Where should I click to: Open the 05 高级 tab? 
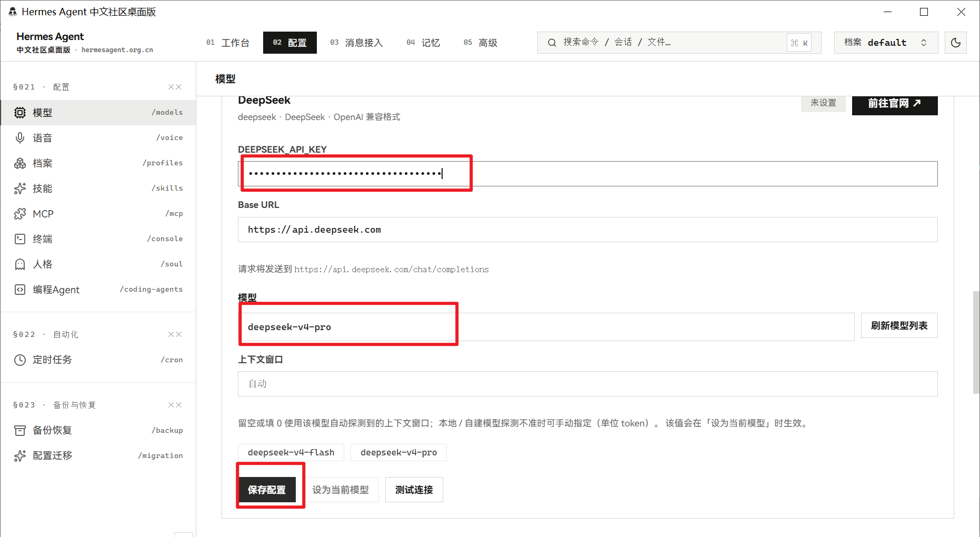pos(481,43)
